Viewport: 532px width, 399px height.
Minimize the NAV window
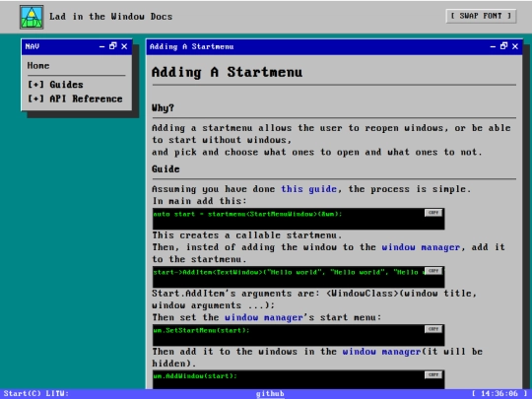tap(101, 46)
